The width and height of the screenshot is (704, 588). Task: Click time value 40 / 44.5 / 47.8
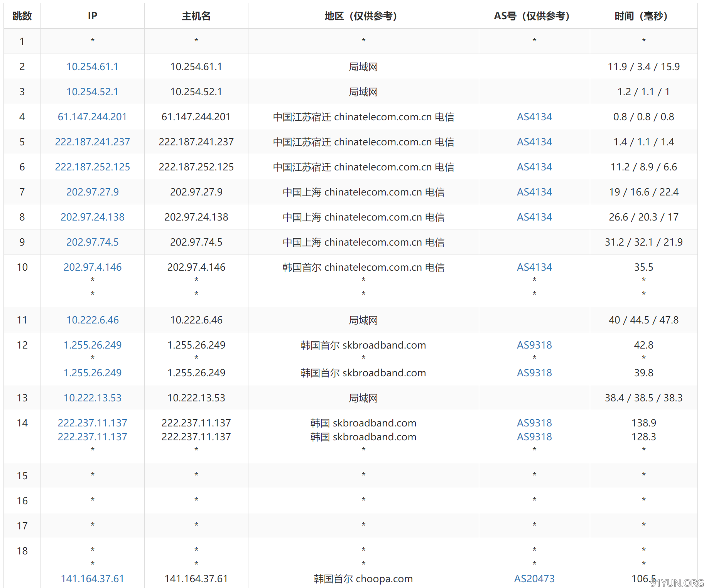(643, 320)
